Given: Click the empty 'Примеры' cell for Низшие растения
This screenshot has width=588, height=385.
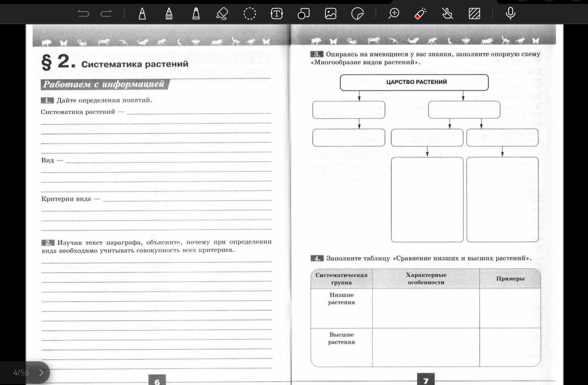Looking at the screenshot, I should click(x=510, y=308).
